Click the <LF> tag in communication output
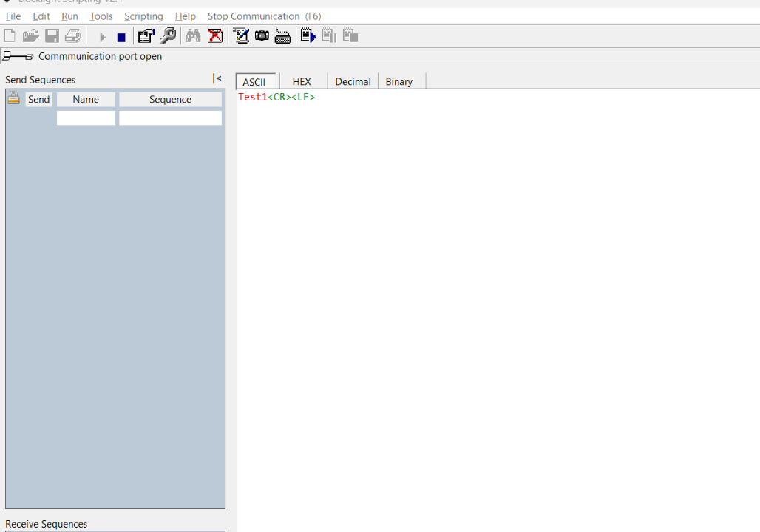Viewport: 760px width, 532px height. [303, 97]
